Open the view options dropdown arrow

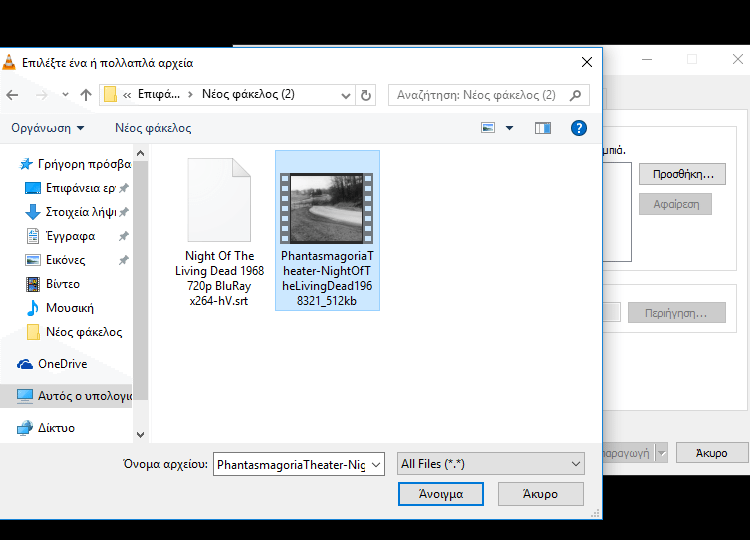tap(509, 128)
